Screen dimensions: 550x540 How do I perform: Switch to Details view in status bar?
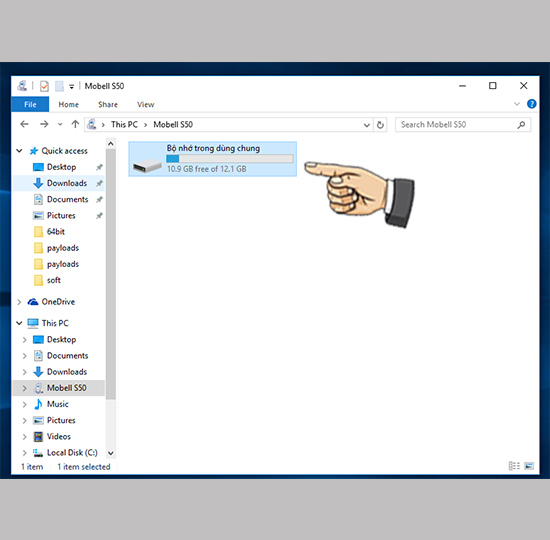click(x=514, y=466)
